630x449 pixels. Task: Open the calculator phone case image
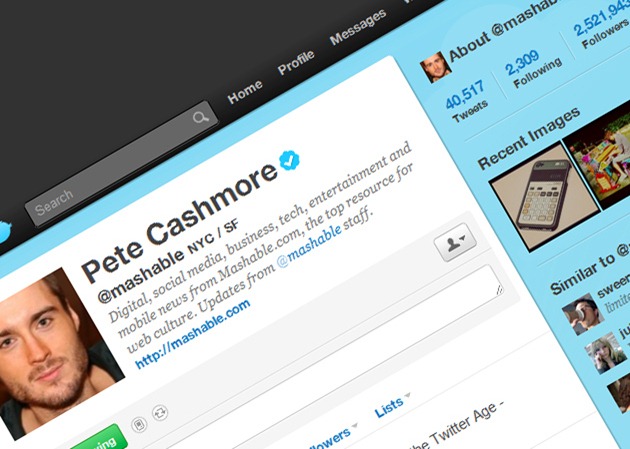(x=545, y=197)
